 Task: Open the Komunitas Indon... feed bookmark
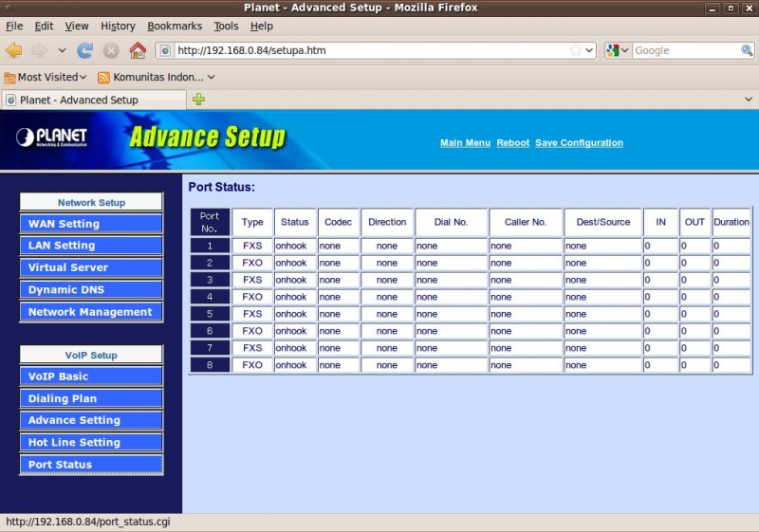[157, 77]
